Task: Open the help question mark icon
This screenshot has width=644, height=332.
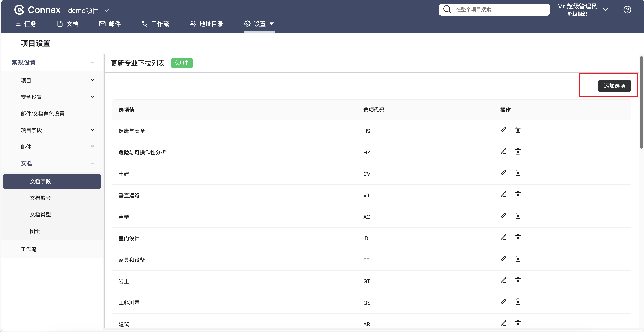Action: 627,10
